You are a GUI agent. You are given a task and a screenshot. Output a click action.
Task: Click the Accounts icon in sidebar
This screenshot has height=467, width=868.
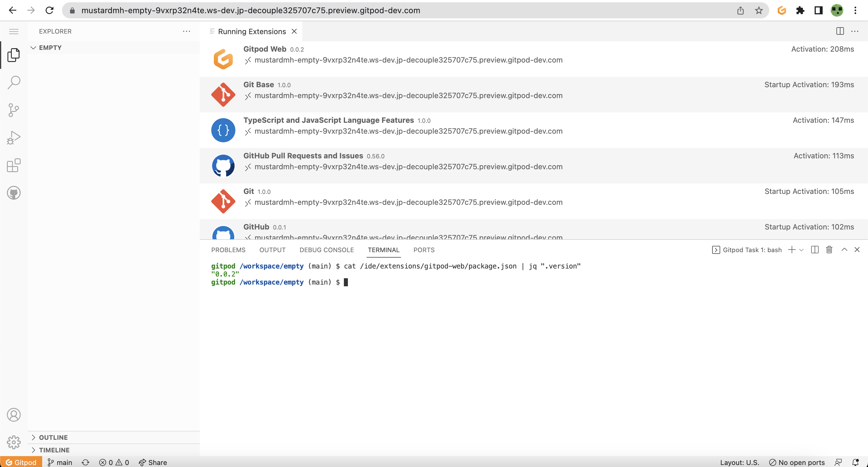14,415
